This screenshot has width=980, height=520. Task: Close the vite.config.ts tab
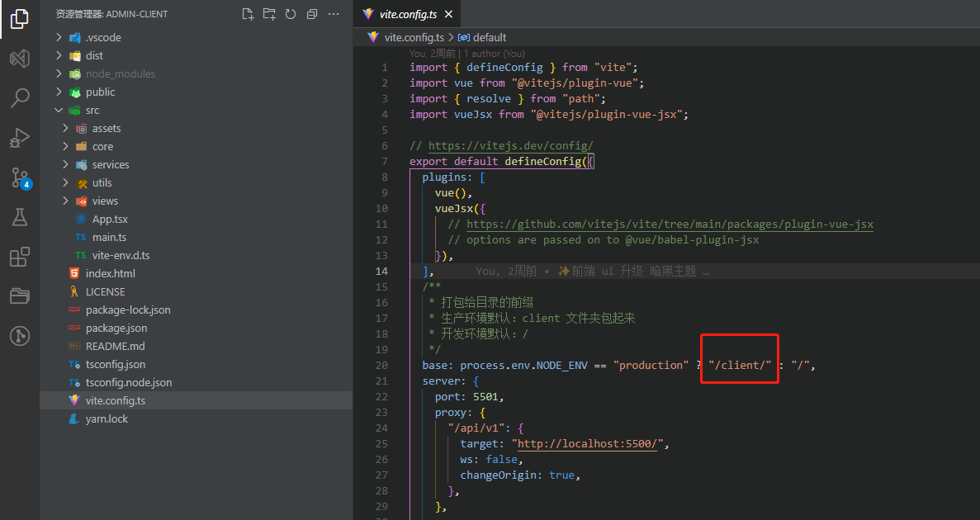click(448, 15)
